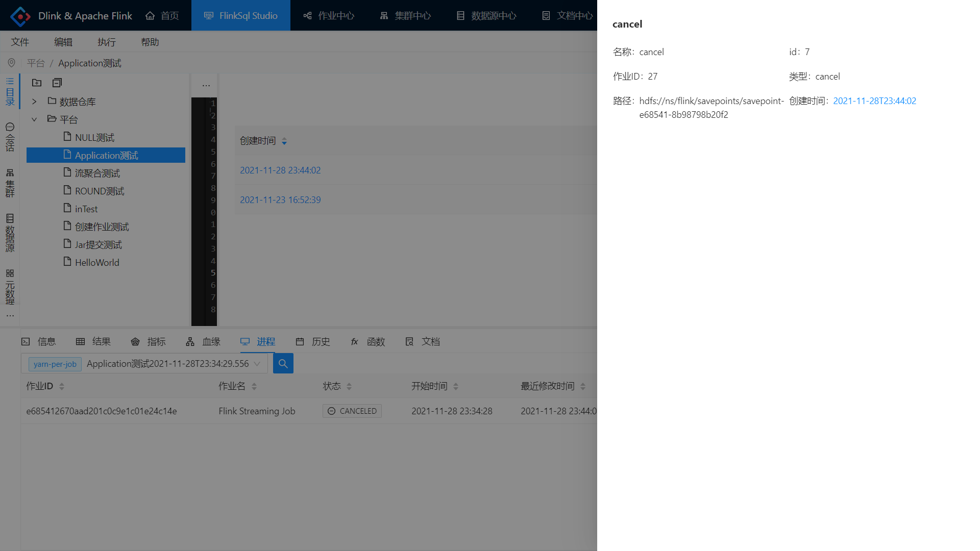This screenshot has width=980, height=551.
Task: Open the 执行 menu
Action: (x=106, y=42)
